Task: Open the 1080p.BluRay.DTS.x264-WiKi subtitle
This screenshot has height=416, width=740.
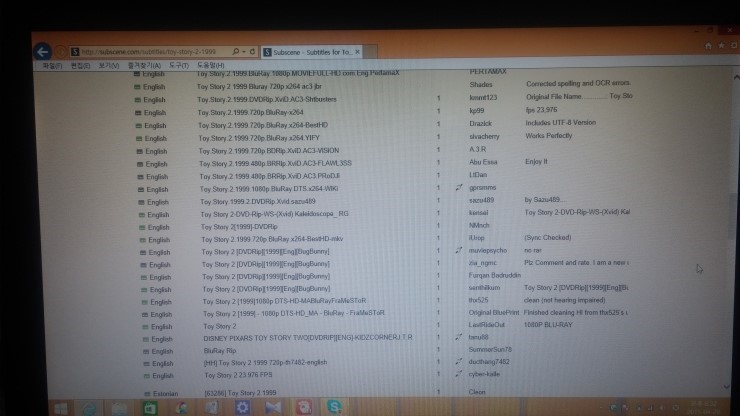Action: 269,188
